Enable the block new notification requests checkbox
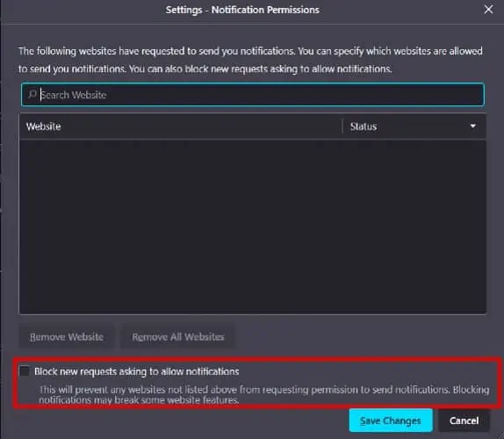This screenshot has height=439, width=504. coord(25,371)
